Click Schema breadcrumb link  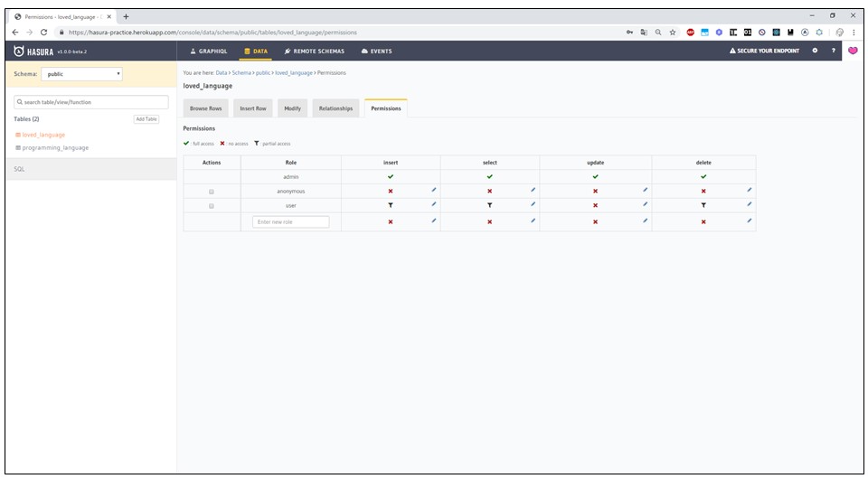pyautogui.click(x=241, y=72)
